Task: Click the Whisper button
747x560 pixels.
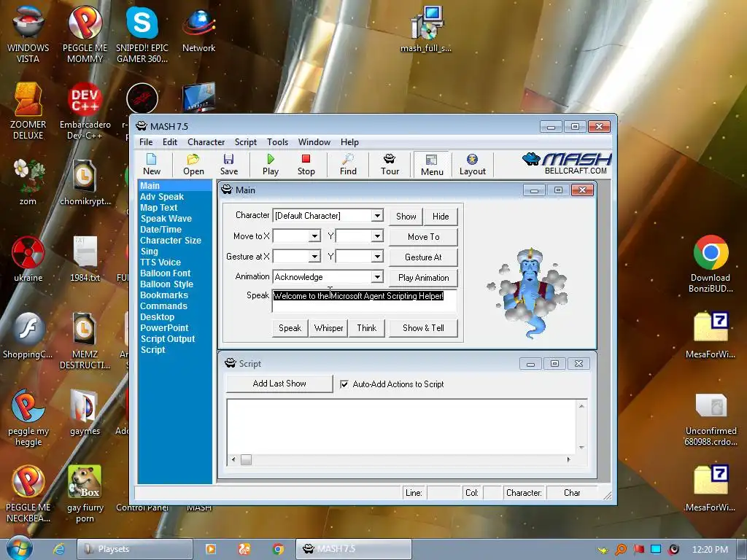Action: (x=328, y=328)
